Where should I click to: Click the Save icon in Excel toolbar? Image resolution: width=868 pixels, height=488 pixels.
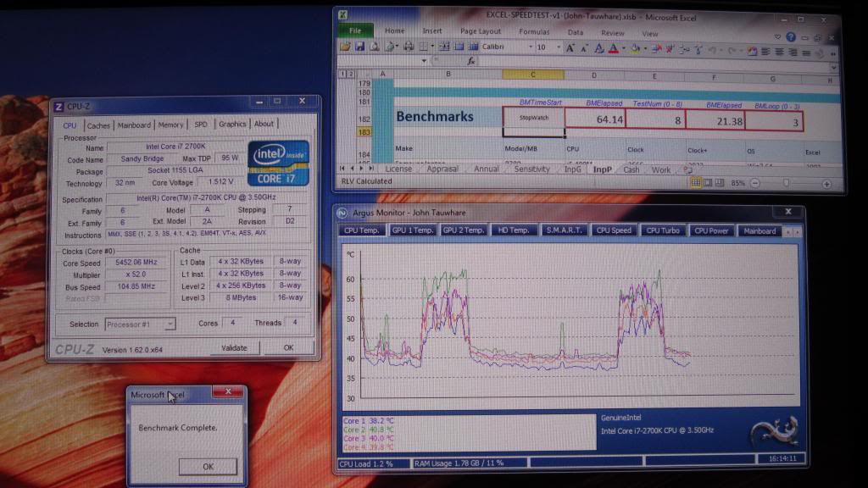(x=359, y=47)
